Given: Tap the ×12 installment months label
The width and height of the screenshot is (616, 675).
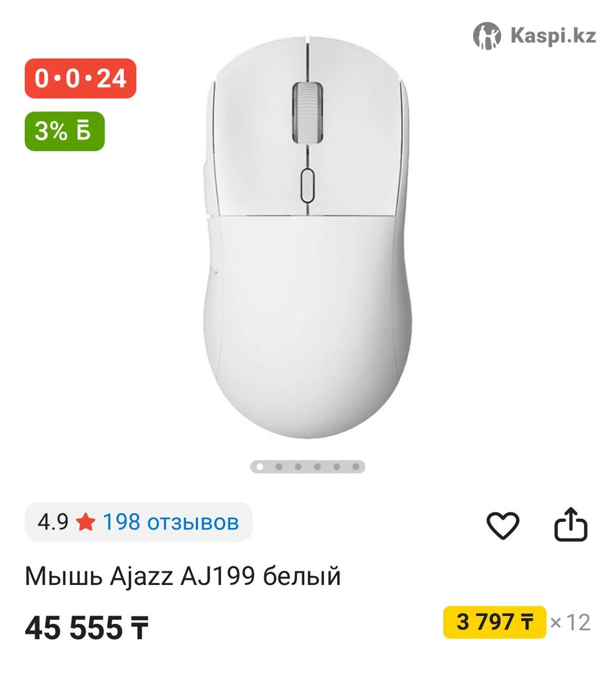Looking at the screenshot, I should [570, 623].
